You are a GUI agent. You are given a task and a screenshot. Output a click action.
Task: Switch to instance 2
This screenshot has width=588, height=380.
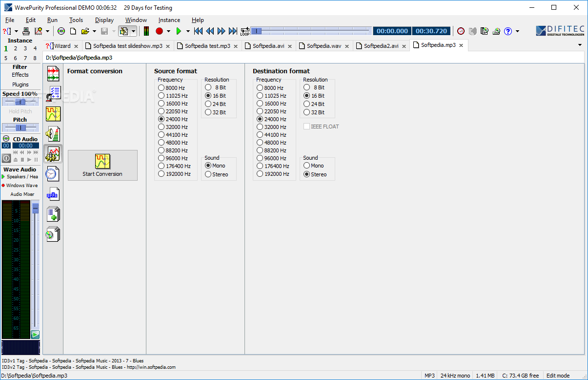16,48
